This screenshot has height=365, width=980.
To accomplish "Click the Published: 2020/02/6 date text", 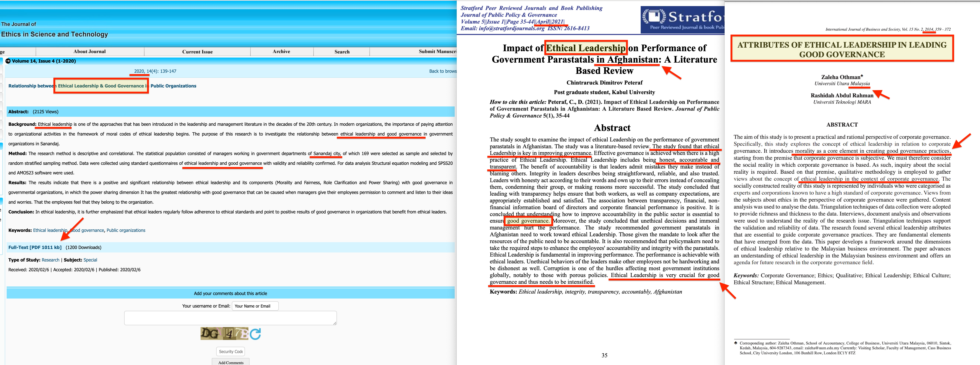I will tap(119, 269).
